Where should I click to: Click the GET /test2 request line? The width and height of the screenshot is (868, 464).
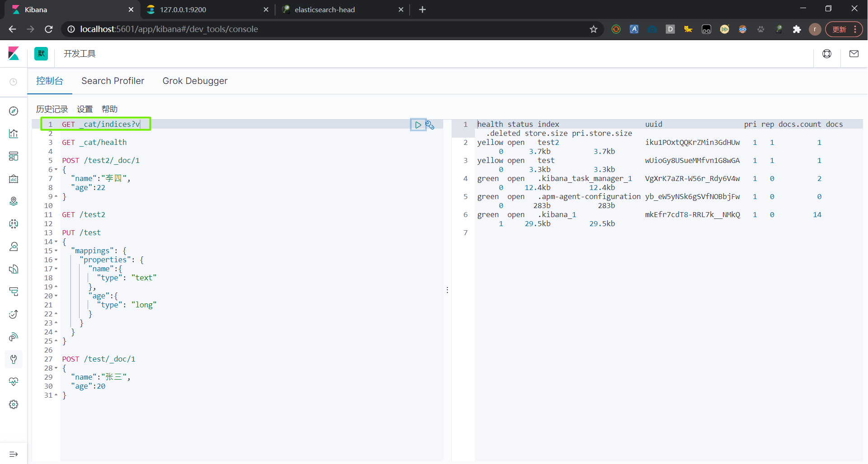pyautogui.click(x=84, y=215)
